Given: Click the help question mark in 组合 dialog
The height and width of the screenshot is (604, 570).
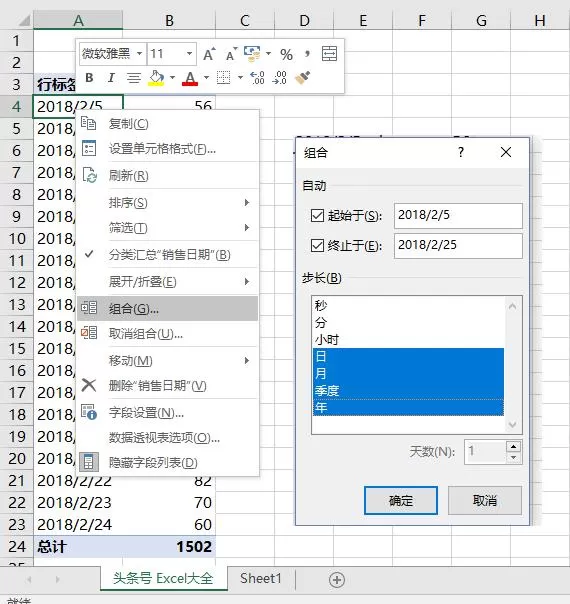Looking at the screenshot, I should (461, 152).
